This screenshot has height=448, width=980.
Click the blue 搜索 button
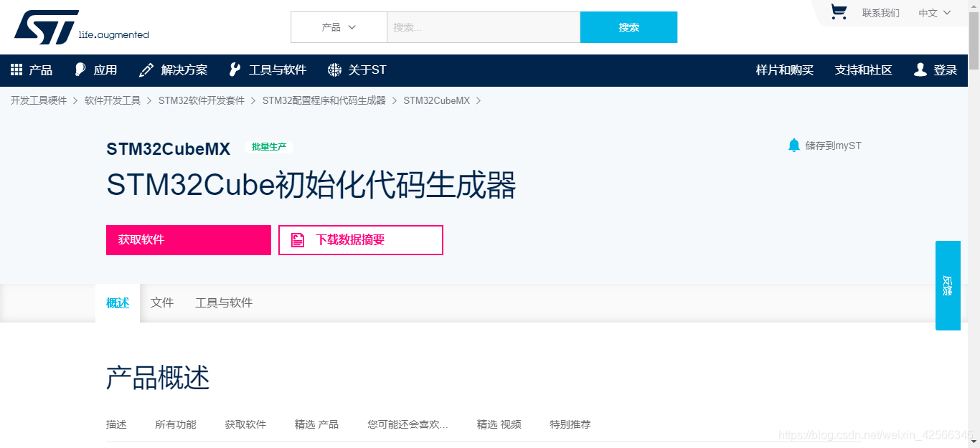click(x=628, y=27)
